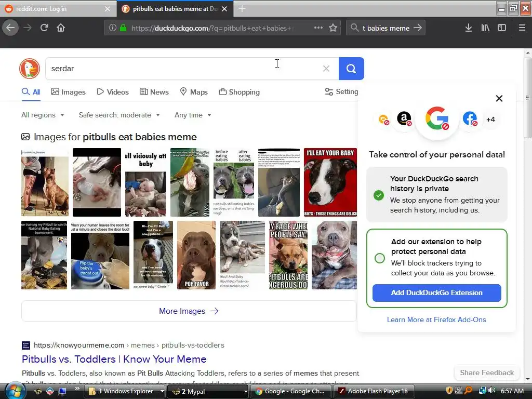
Task: Open the Google Chrome taskbar button
Action: coord(291,391)
